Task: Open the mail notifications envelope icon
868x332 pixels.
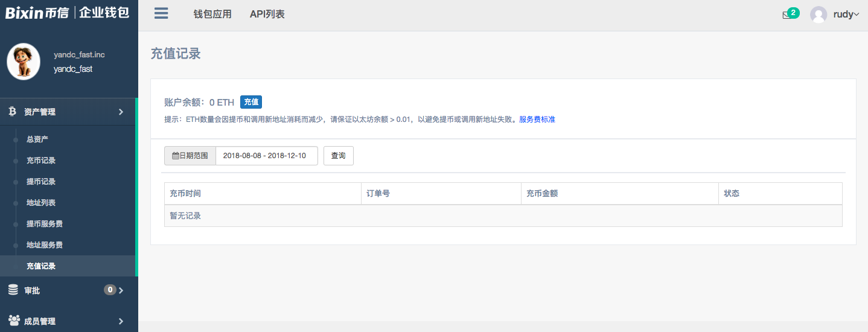Action: (787, 15)
